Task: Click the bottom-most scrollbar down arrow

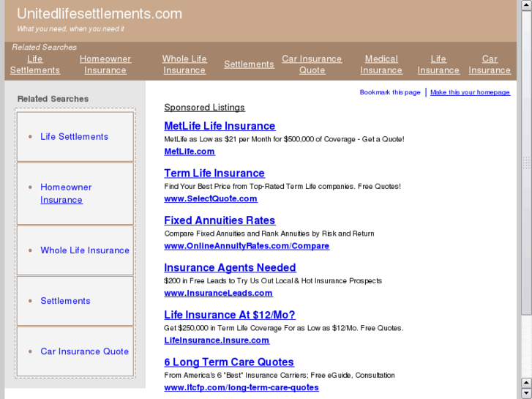Action: pyautogui.click(x=526, y=393)
